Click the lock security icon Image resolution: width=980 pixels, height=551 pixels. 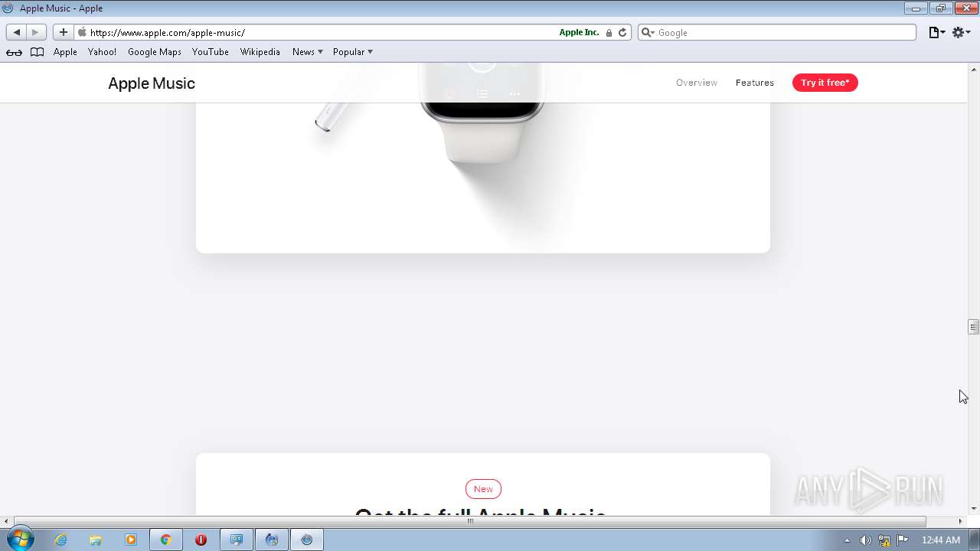609,33
